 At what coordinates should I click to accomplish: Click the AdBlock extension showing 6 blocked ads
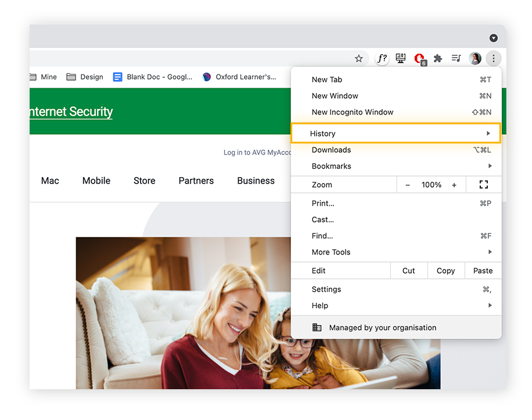(419, 58)
